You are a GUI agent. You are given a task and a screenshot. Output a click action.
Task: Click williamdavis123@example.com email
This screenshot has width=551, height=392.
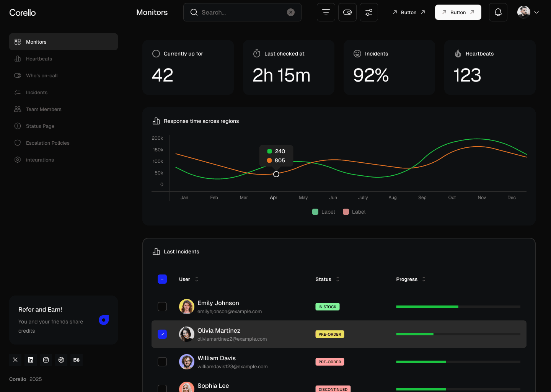coord(233,367)
